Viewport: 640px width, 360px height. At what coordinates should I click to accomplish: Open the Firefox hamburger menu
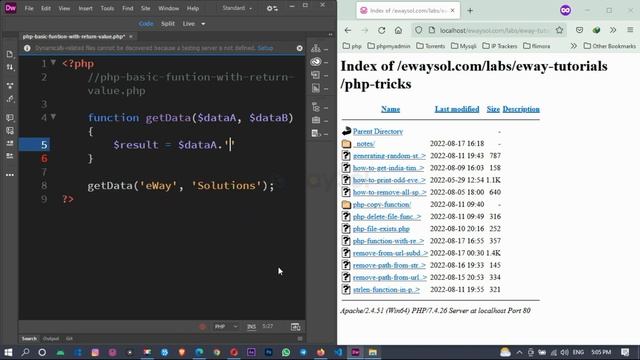click(630, 30)
